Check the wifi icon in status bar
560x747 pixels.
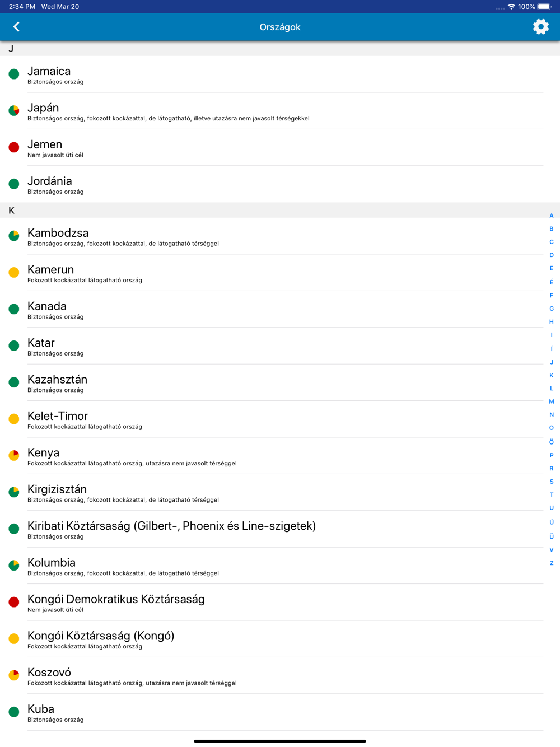511,7
